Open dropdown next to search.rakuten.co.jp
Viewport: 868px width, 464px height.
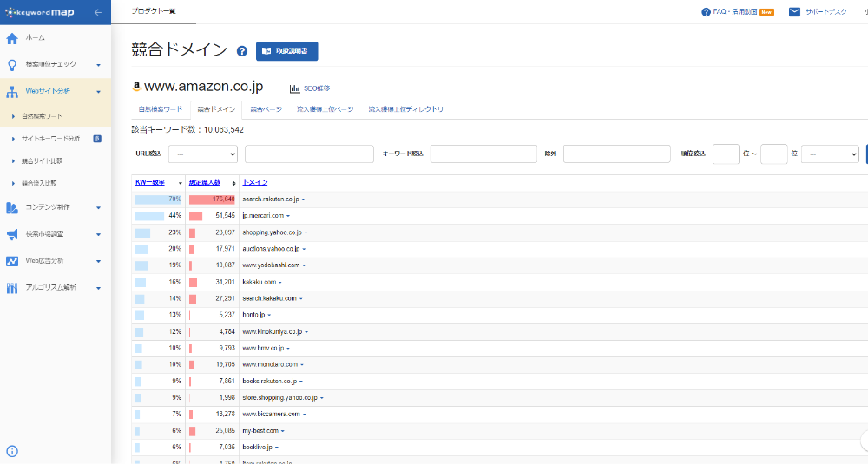pos(304,199)
